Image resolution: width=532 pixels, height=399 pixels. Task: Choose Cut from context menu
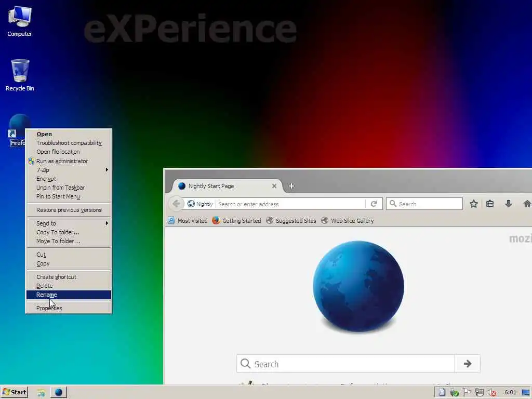point(69,255)
